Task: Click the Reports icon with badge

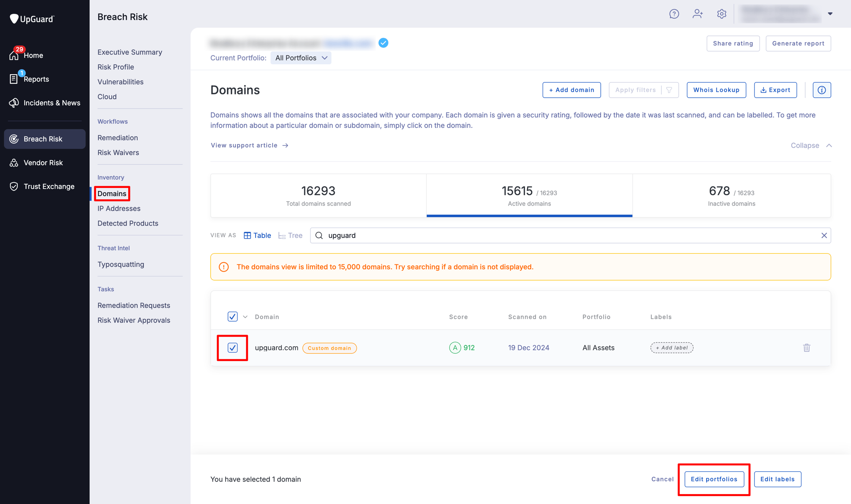Action: click(x=14, y=79)
